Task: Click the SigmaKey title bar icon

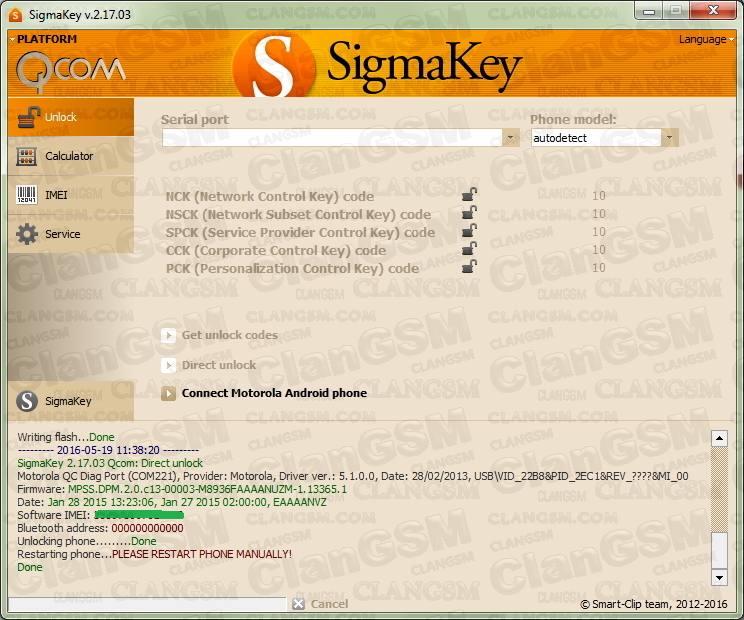Action: (15, 15)
